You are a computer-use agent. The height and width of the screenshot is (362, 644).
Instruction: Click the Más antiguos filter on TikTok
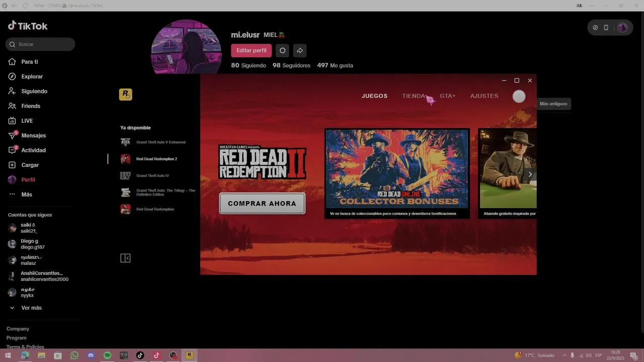tap(553, 104)
